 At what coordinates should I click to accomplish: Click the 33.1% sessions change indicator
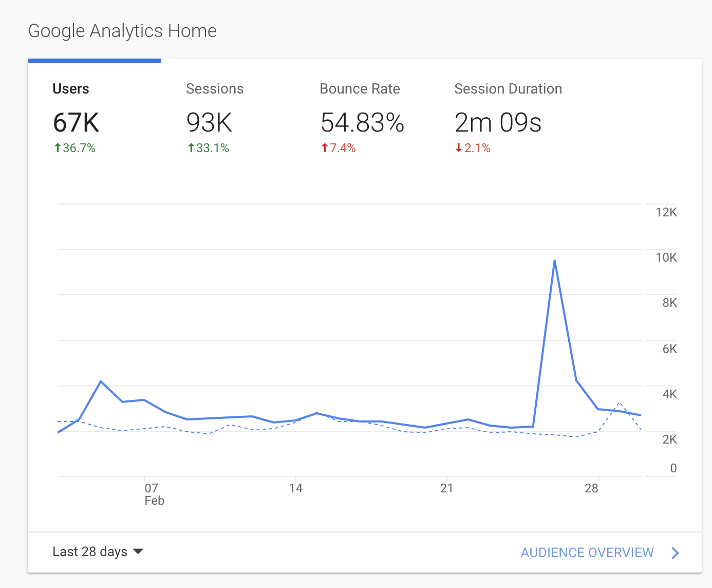pos(208,148)
